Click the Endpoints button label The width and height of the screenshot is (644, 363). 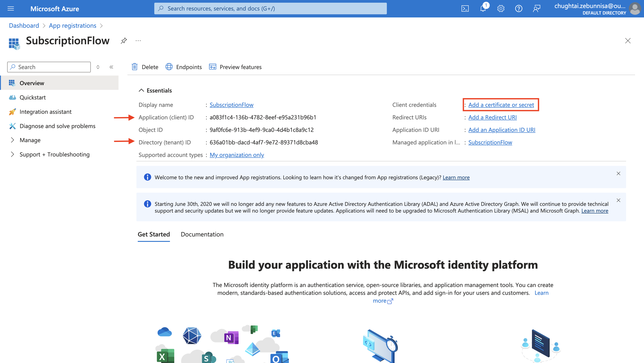click(x=189, y=67)
